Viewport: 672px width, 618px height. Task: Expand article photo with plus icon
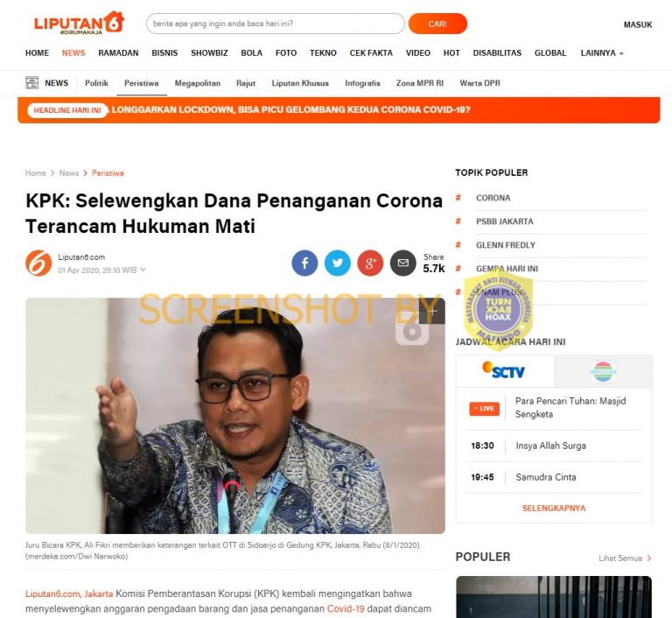432,311
